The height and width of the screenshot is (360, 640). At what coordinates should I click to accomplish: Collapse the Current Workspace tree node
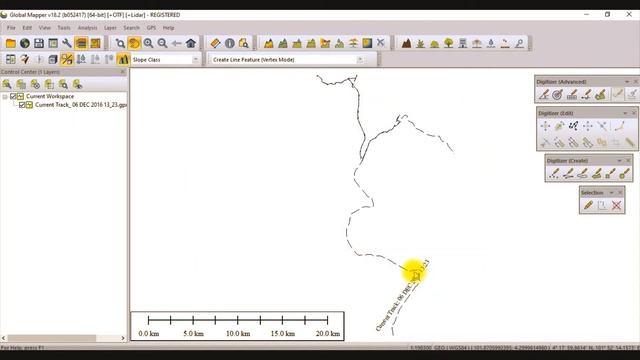coord(5,96)
